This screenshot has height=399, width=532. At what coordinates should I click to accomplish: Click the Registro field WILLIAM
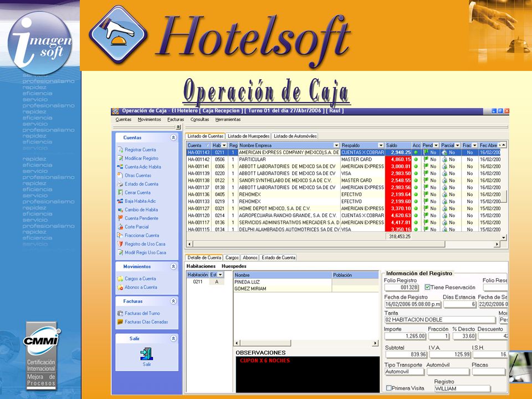point(462,388)
